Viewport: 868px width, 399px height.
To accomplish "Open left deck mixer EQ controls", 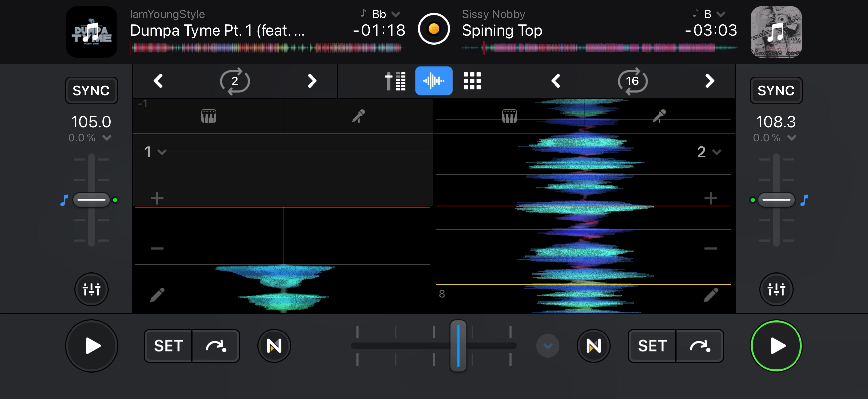I will point(91,289).
